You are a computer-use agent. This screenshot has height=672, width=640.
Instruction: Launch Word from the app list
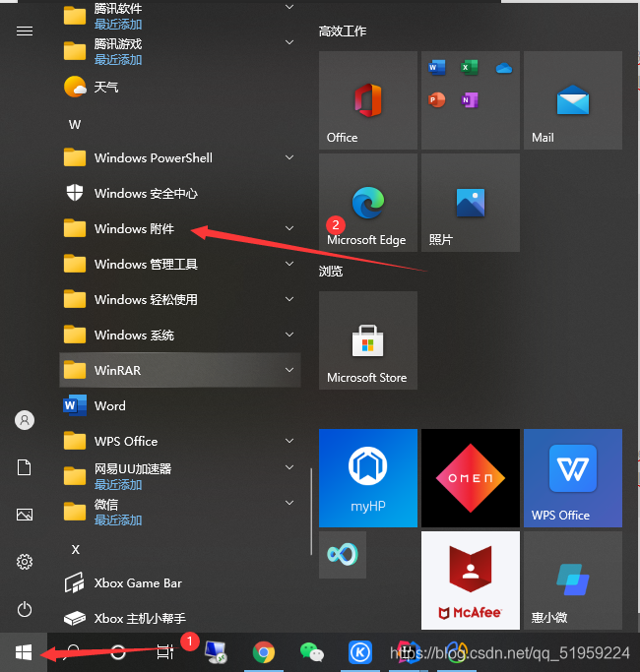coord(180,405)
